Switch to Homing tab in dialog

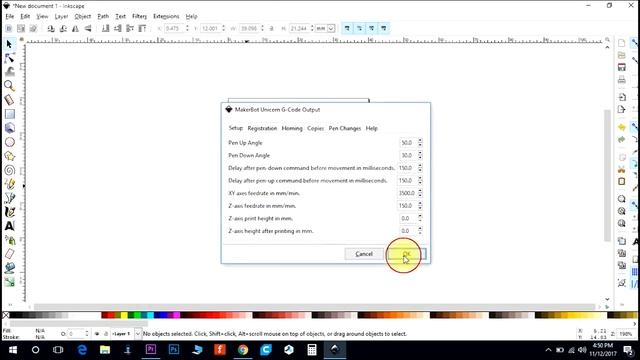(292, 128)
